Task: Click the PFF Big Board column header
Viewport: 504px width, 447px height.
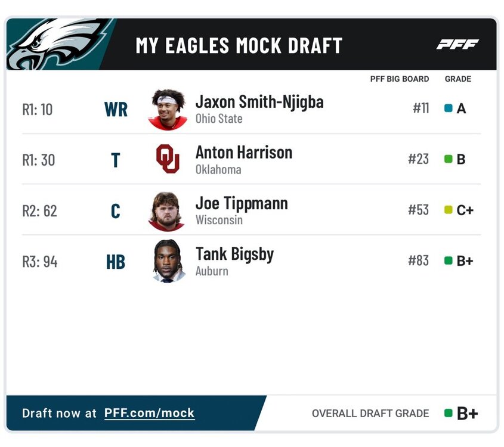Action: click(x=399, y=79)
